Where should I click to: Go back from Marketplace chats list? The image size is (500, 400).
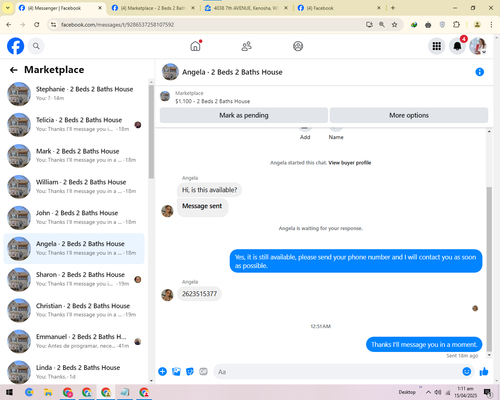[13, 70]
